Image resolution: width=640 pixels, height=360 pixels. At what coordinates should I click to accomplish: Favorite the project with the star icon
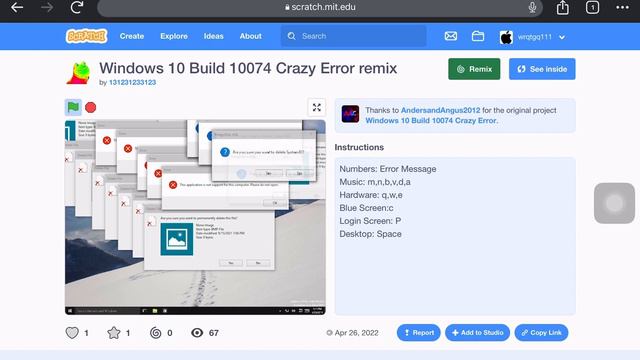click(x=114, y=333)
